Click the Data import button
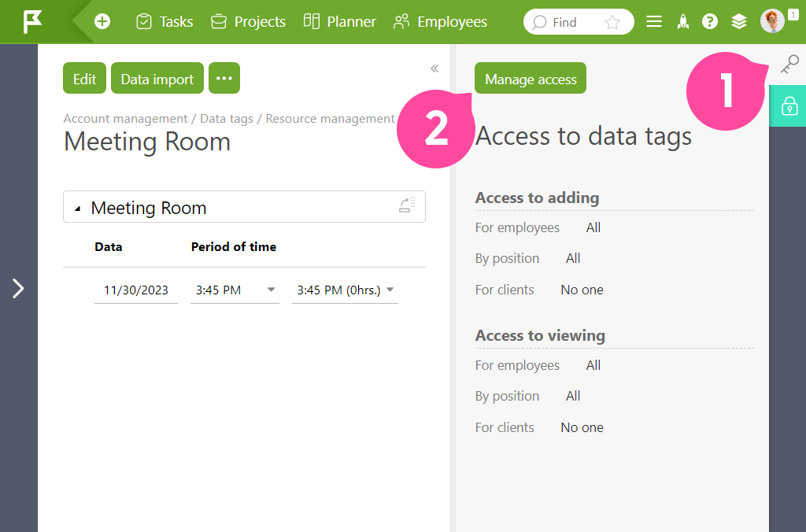The width and height of the screenshot is (806, 532). pos(157,78)
